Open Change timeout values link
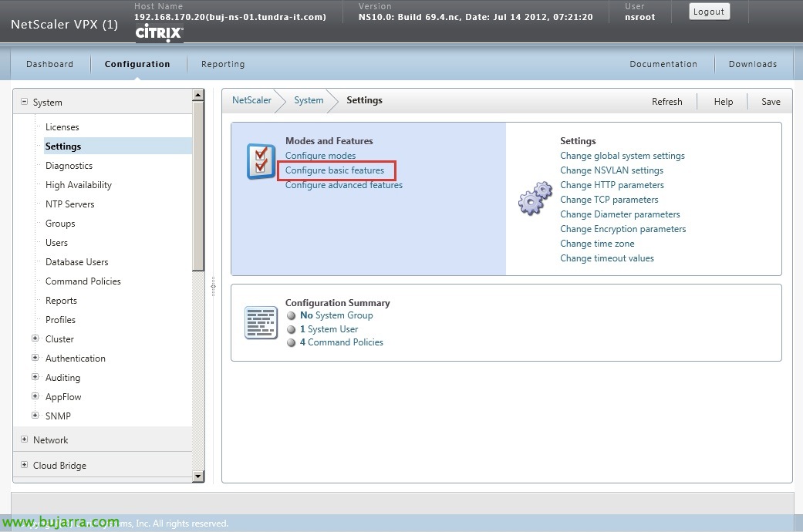 607,258
